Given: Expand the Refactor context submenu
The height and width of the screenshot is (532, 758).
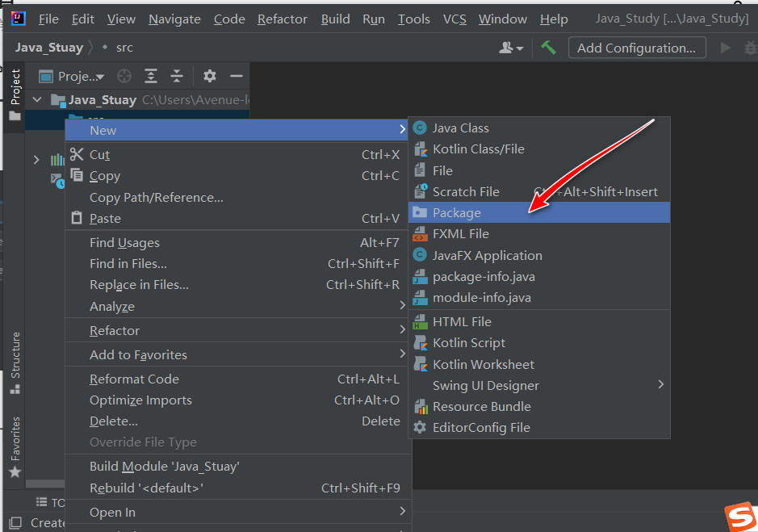Looking at the screenshot, I should (402, 329).
